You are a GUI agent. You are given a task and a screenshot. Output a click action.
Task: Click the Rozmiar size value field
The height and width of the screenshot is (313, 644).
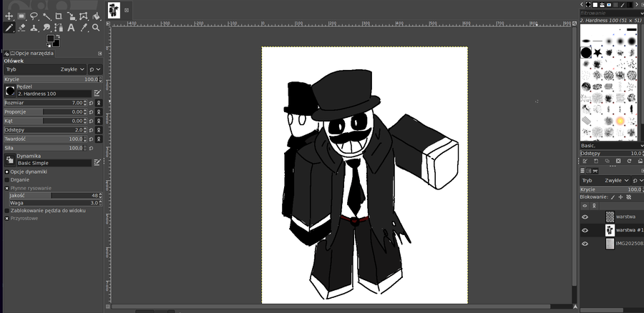click(45, 103)
